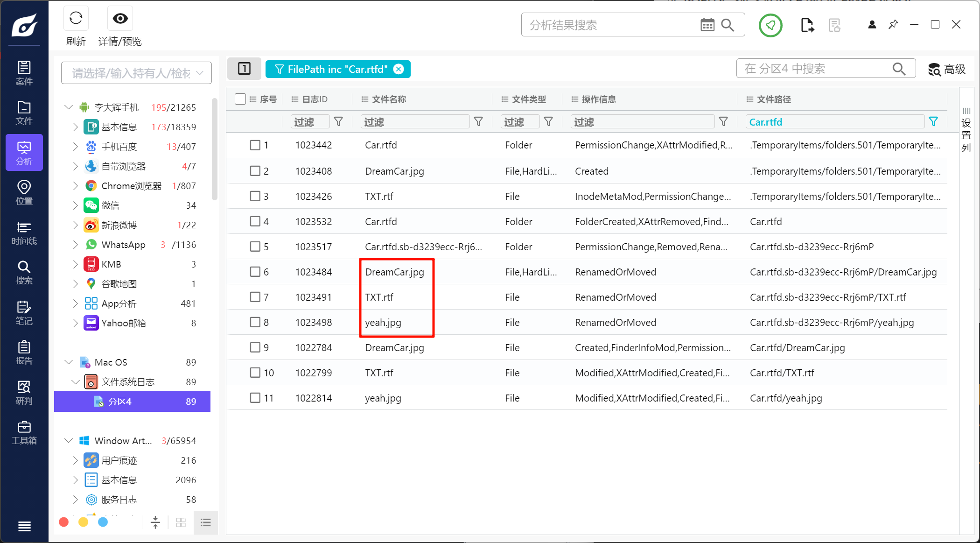Select checkbox for row 11 yeah.jpg
The width and height of the screenshot is (980, 543).
click(255, 398)
